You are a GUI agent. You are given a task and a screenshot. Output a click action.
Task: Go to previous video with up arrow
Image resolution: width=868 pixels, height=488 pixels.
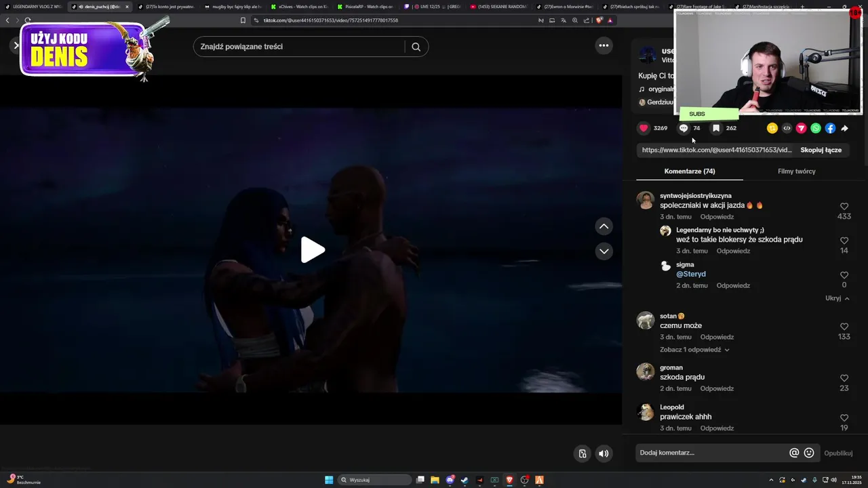click(x=604, y=226)
